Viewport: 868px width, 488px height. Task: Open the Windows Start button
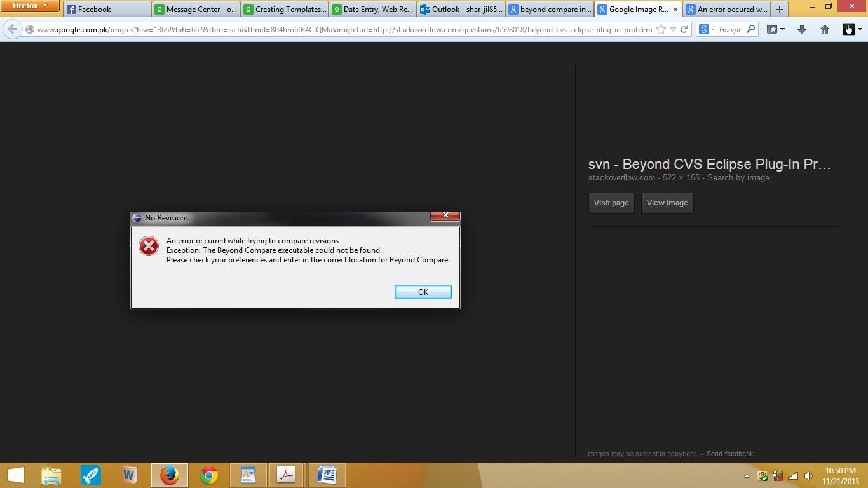coord(16,475)
